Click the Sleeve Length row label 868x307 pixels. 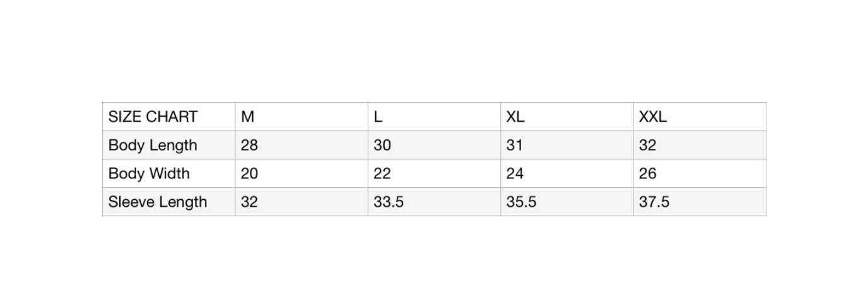[158, 202]
